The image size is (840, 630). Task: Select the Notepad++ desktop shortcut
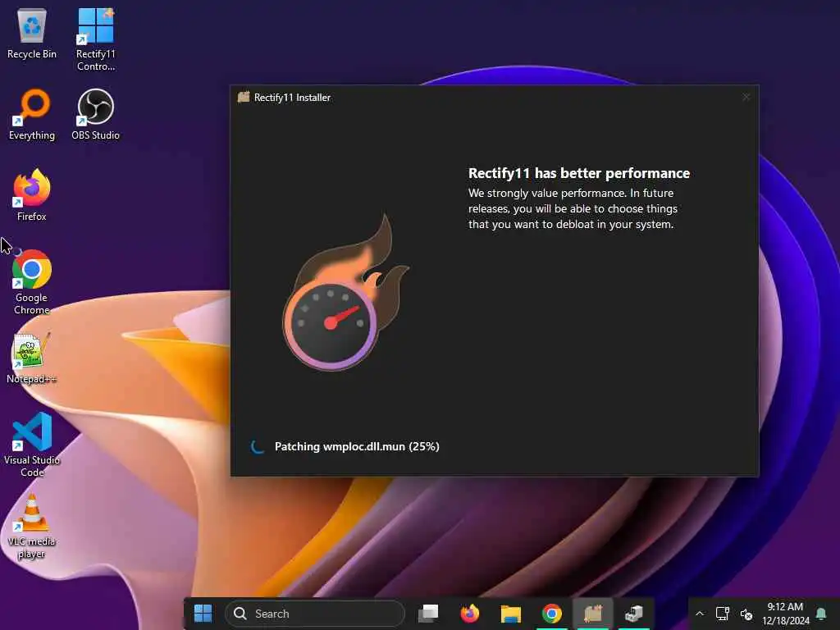(32, 358)
